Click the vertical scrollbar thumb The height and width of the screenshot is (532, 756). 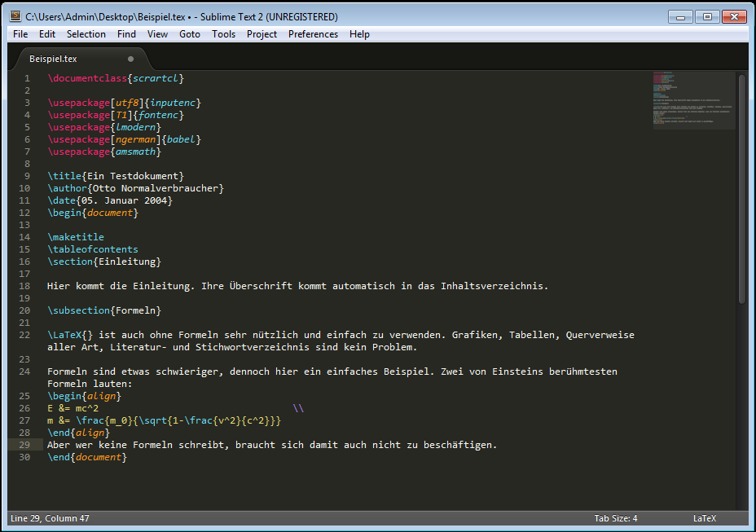[742, 188]
